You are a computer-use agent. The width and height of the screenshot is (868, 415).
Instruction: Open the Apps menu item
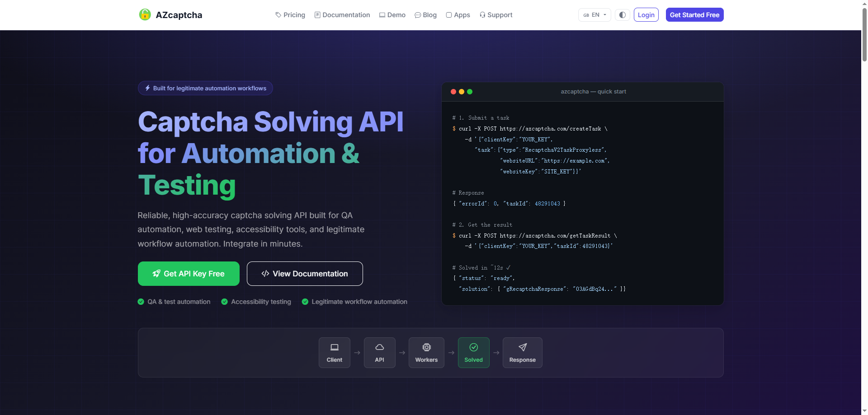[x=458, y=15]
